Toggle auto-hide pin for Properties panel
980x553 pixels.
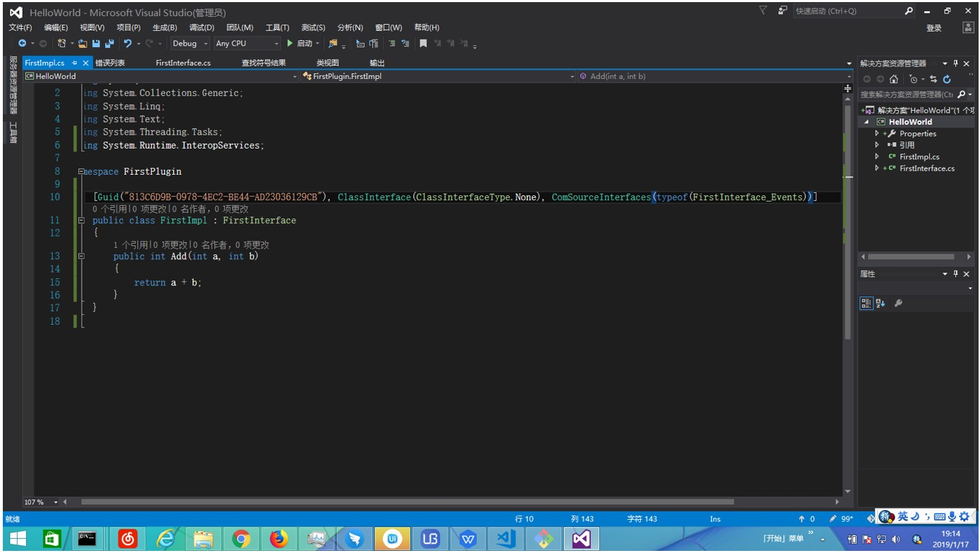956,274
